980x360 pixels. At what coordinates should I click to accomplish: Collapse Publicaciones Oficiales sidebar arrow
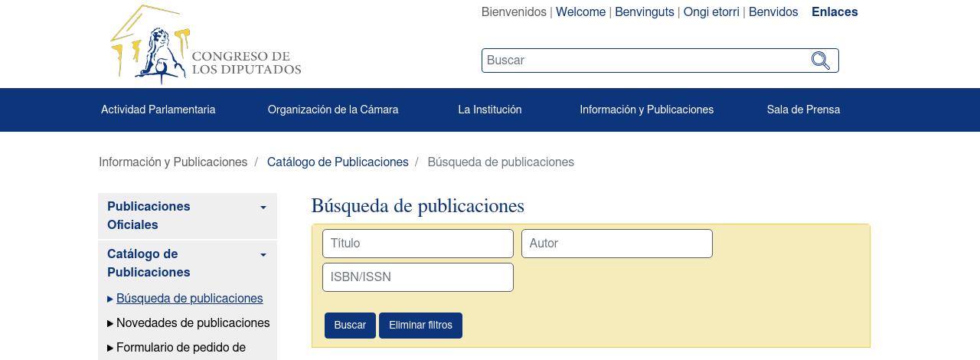coord(263,208)
